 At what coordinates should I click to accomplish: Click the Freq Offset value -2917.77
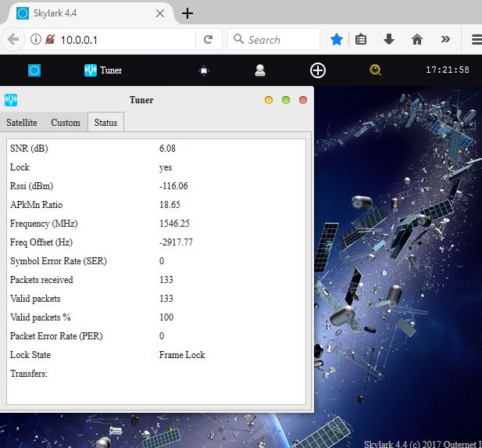(176, 242)
